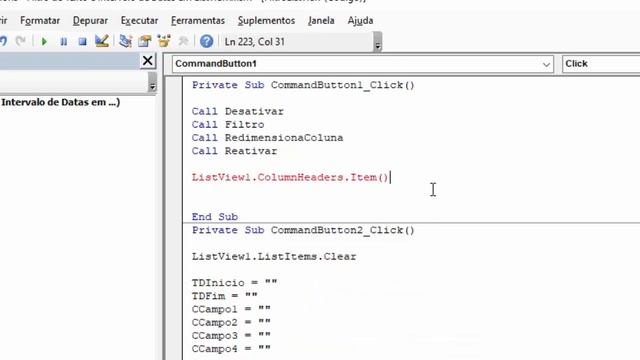Open the Executar menu
This screenshot has height=360, width=640.
(139, 20)
